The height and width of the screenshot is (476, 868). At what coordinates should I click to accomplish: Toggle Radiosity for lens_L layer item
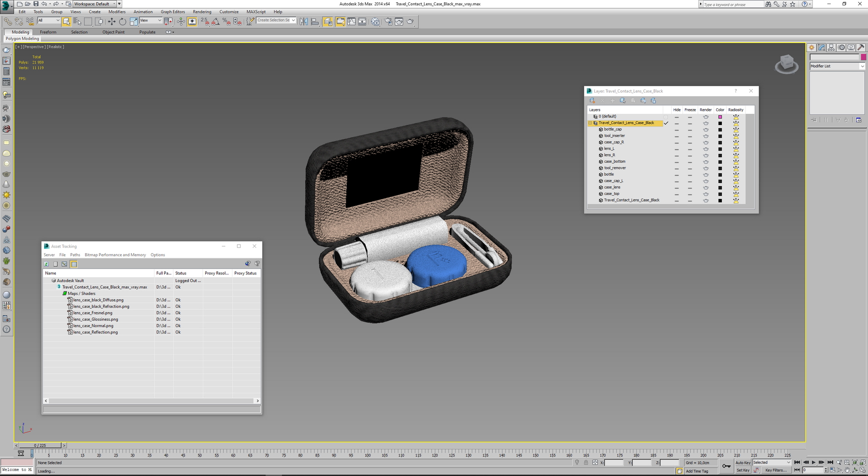pos(736,149)
